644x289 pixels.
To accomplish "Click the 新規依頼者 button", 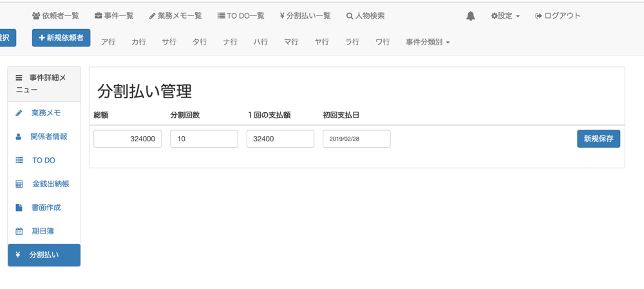I will click(61, 38).
